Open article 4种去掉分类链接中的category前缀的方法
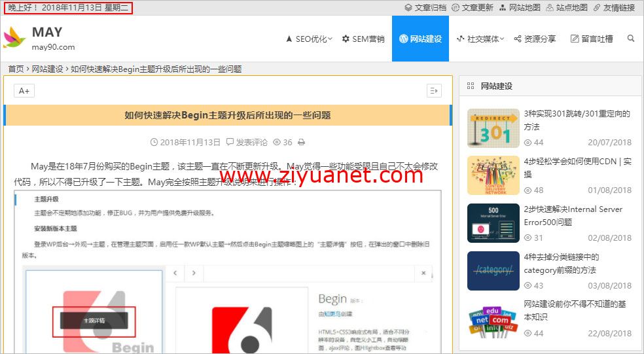644x354 pixels. 562,263
